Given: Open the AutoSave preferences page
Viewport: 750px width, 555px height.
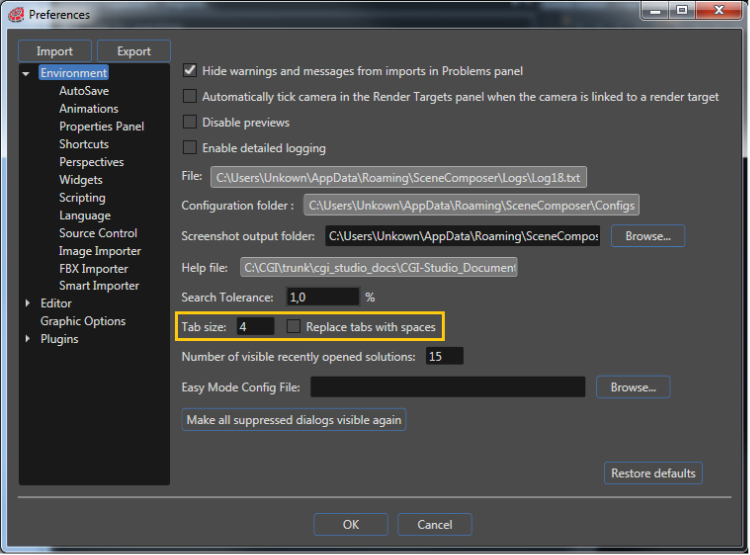Looking at the screenshot, I should click(x=84, y=90).
